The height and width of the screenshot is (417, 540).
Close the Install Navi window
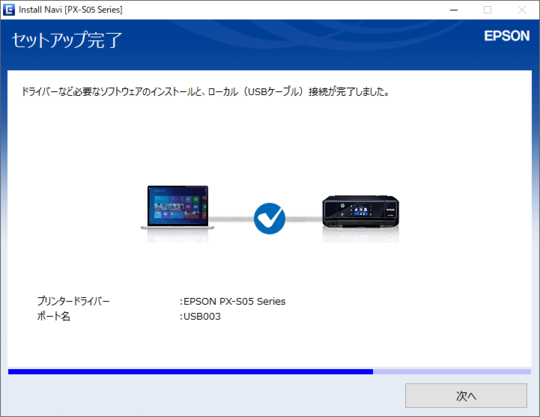[522, 10]
